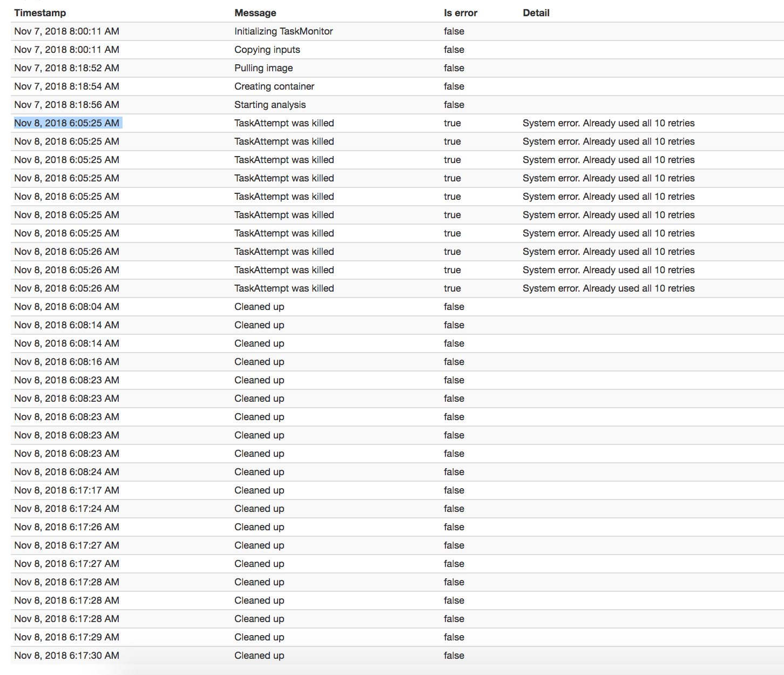Select the Initializing TaskMonitor row
Viewport: 784px width, 675px height.
coord(283,31)
